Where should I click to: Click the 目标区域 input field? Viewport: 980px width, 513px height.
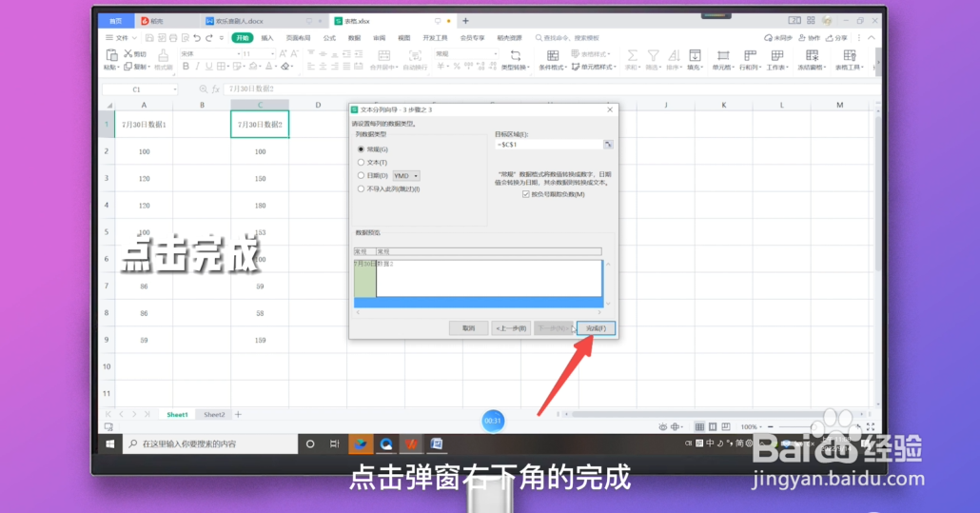coord(549,145)
